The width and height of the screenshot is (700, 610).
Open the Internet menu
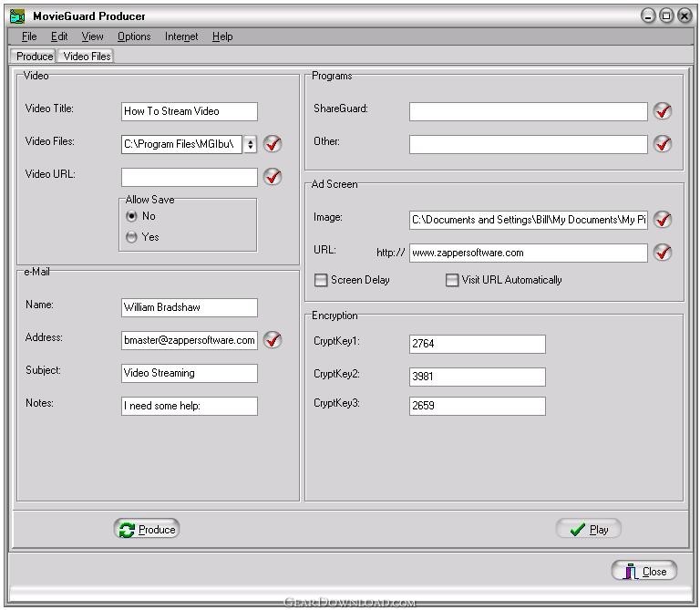click(181, 36)
